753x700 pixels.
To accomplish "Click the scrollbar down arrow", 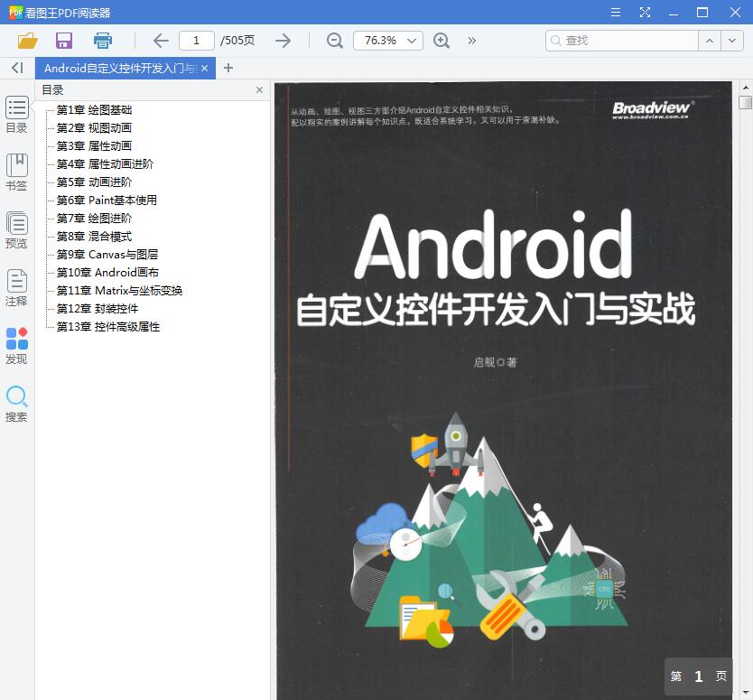I will point(745,693).
